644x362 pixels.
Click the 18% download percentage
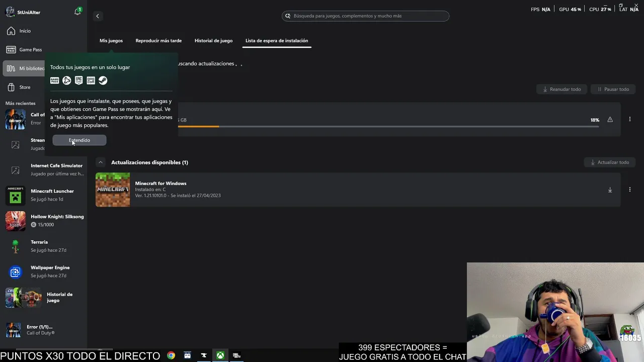[x=595, y=120]
